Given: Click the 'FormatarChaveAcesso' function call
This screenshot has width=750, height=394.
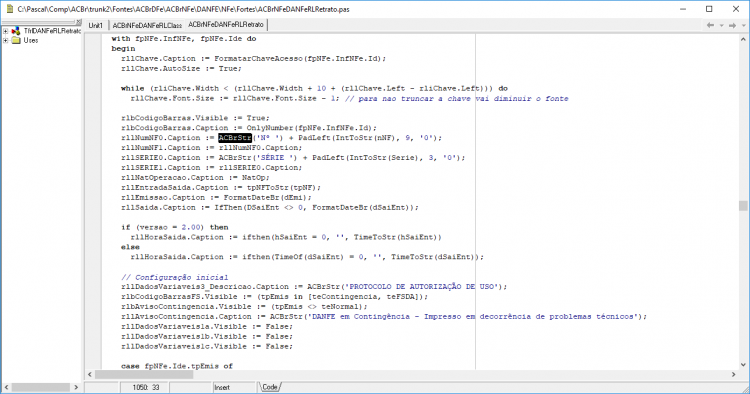Looking at the screenshot, I should pos(258,58).
